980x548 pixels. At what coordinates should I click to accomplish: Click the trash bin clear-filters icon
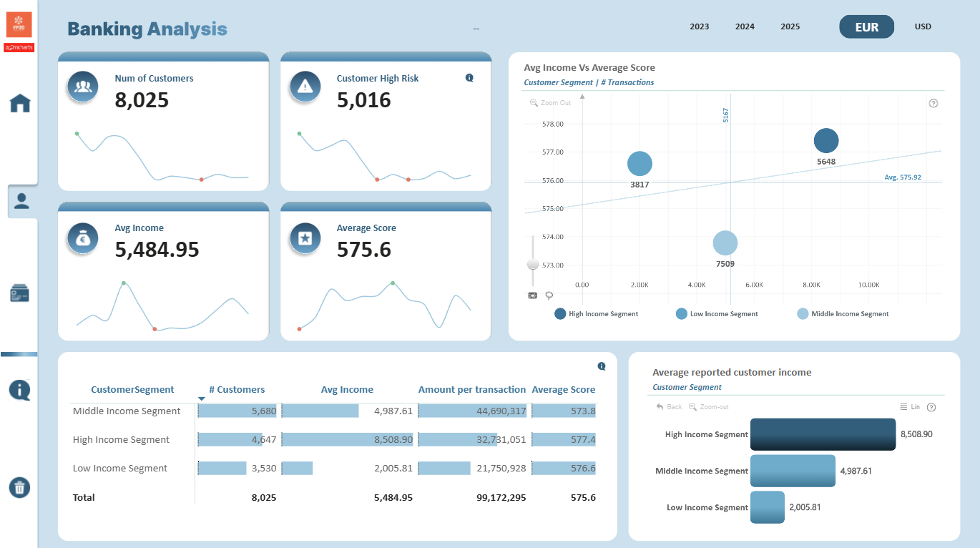click(19, 488)
